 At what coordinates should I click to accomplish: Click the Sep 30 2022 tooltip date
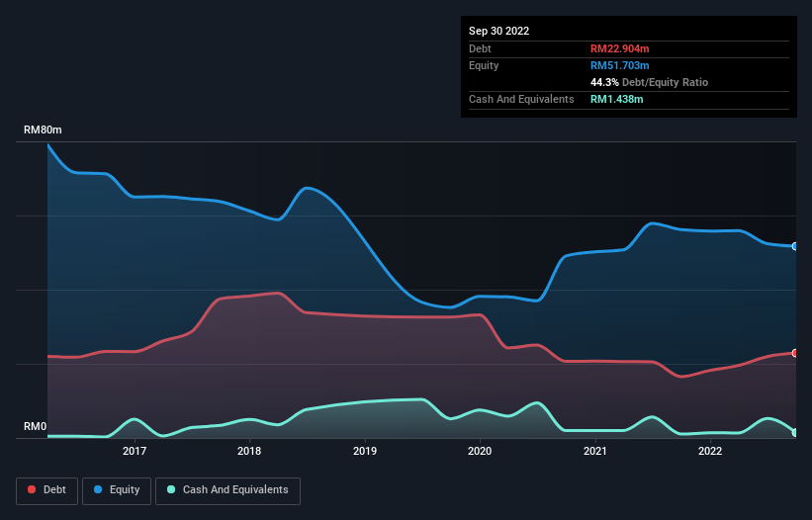click(x=498, y=31)
